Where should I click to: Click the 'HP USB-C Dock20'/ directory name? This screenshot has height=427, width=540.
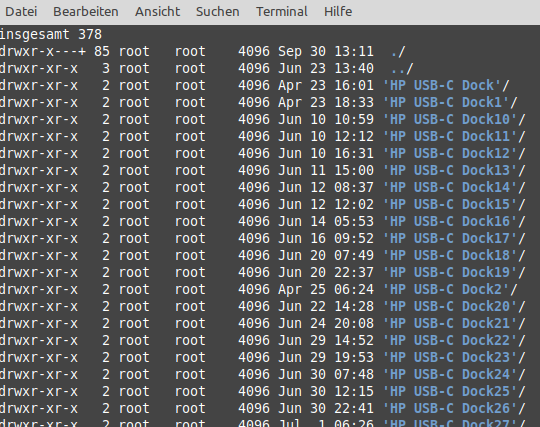(x=454, y=306)
